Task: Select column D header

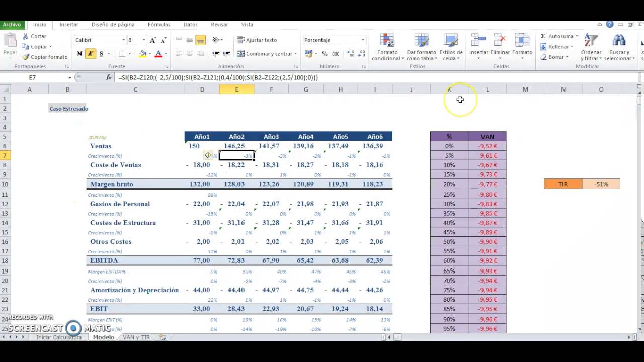Action: point(202,89)
